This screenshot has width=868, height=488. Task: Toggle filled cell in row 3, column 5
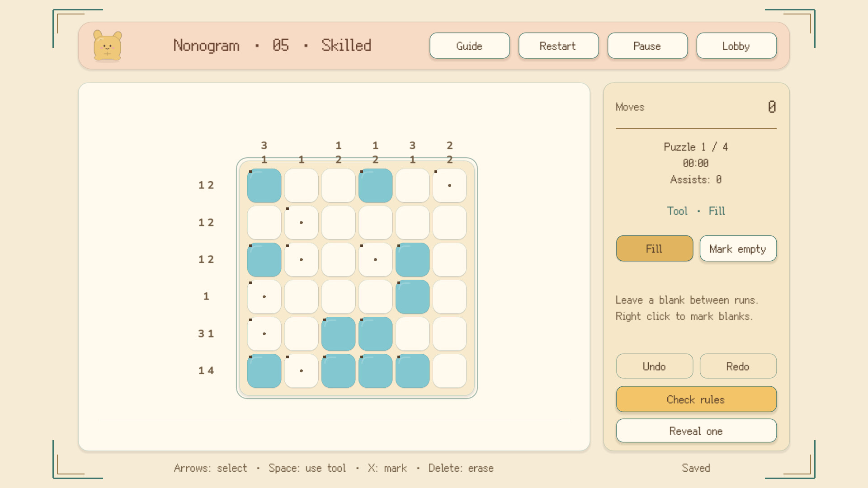[412, 259]
